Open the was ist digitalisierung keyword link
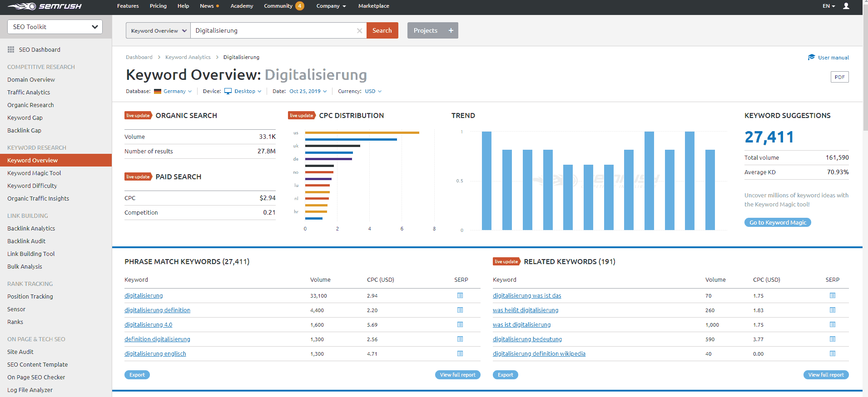 point(521,324)
